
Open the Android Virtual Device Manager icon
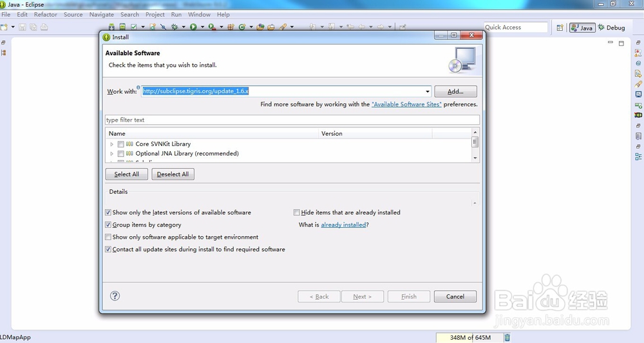coord(122,27)
